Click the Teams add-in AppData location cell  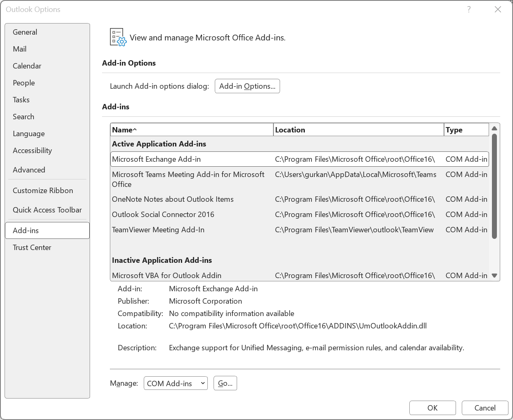(x=356, y=175)
